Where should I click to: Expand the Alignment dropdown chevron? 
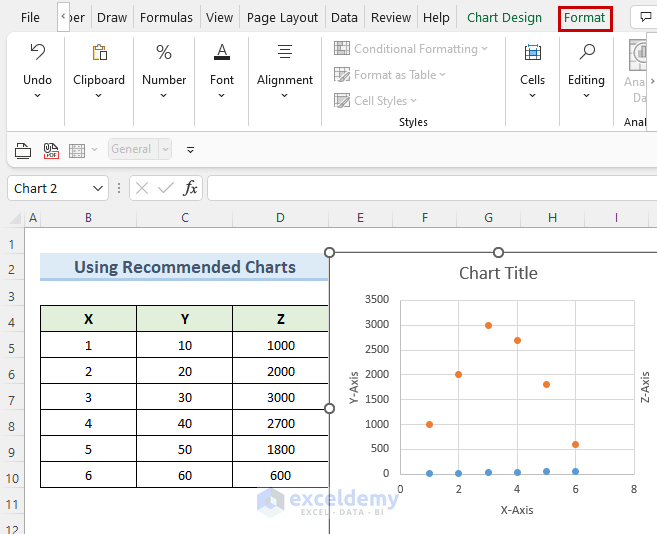click(285, 96)
